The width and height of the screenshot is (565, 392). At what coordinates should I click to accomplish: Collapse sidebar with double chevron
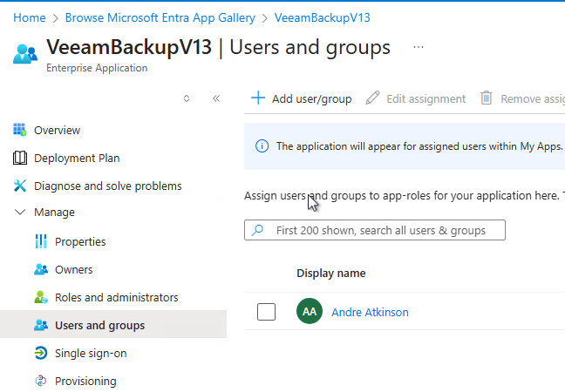coord(216,98)
